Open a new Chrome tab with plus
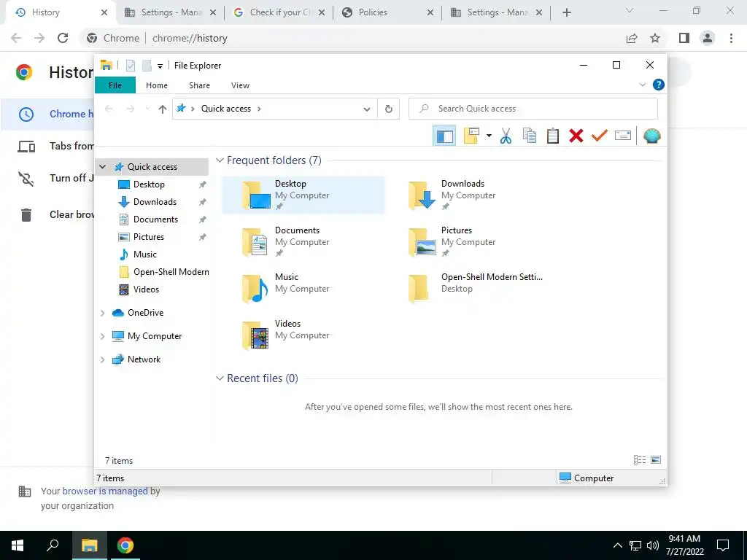Viewport: 747px width, 560px height. 566,13
